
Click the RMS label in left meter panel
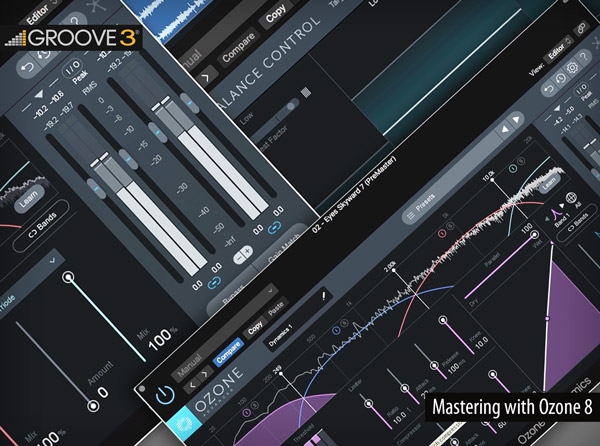(x=90, y=88)
